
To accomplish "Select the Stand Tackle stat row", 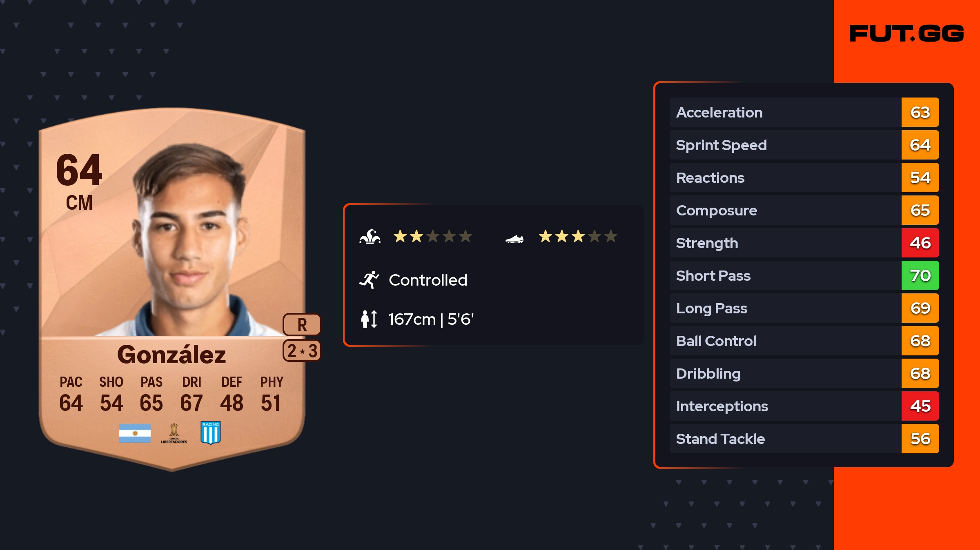I will [804, 439].
